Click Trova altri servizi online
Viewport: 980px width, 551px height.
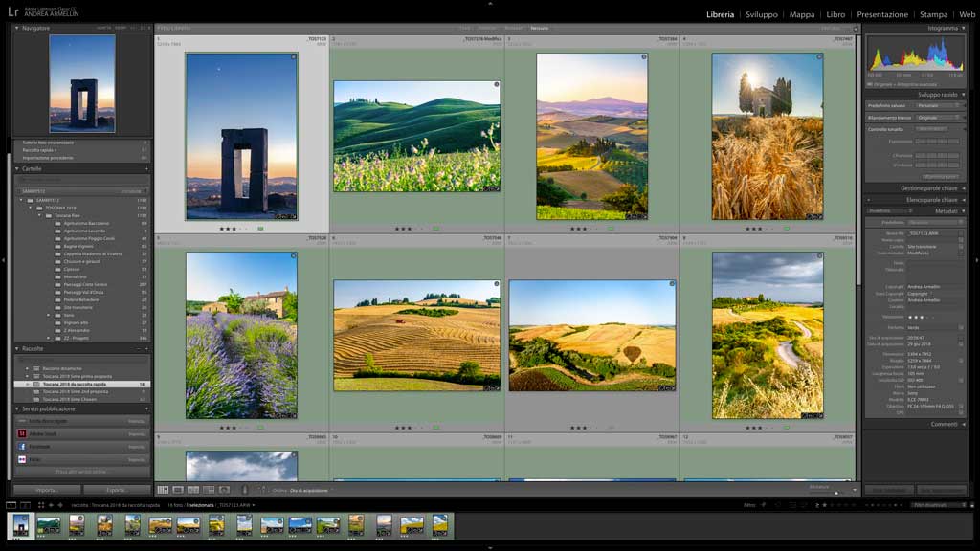[81, 472]
